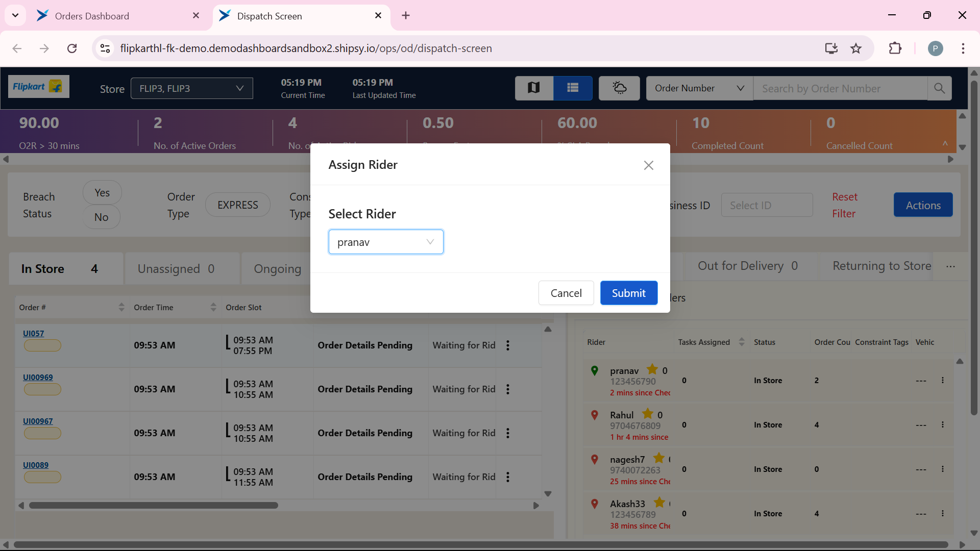This screenshot has height=551, width=980.
Task: Click Reset Filter link
Action: pos(845,205)
